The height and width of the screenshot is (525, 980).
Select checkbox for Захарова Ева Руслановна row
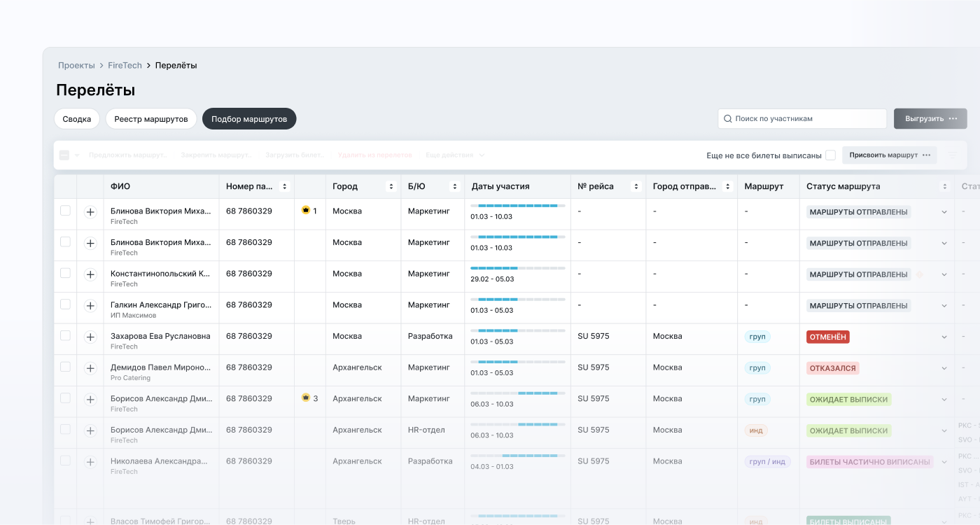click(65, 336)
